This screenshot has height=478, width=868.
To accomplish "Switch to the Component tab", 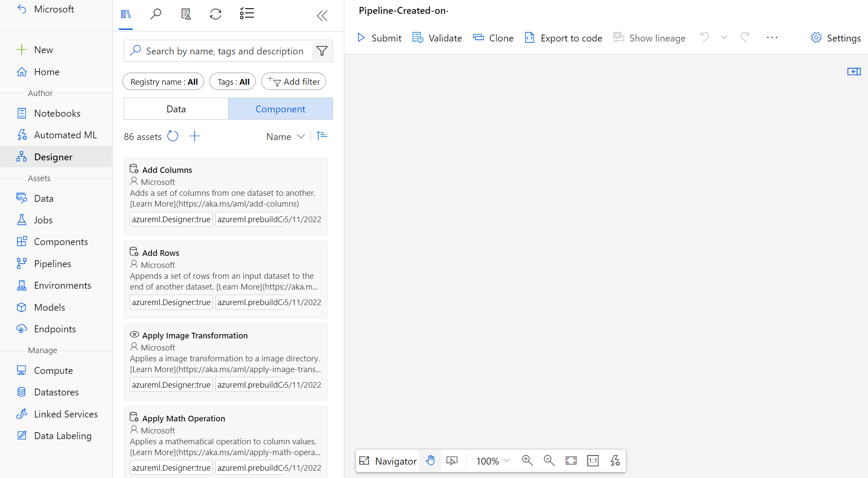I will pos(280,109).
